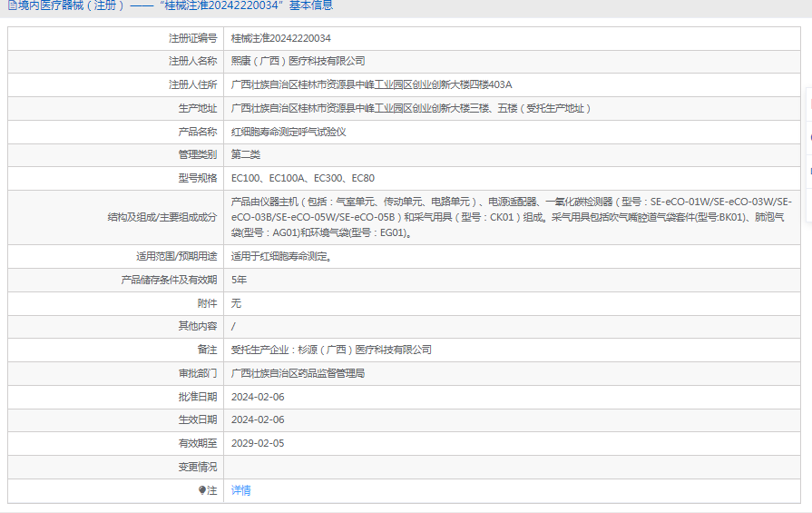This screenshot has height=513, width=812.
Task: Select the models EC100、EC100A、EC300、EC80
Action: click(302, 178)
